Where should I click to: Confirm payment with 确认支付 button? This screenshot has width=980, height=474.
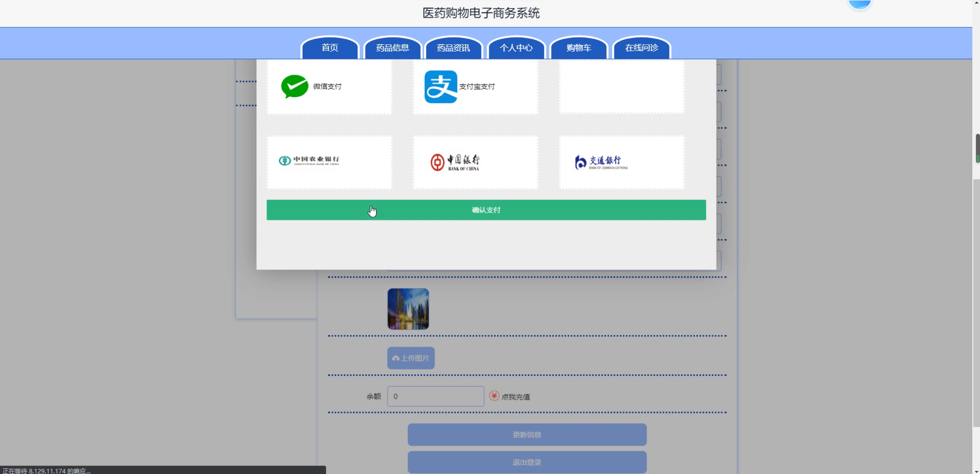point(486,210)
